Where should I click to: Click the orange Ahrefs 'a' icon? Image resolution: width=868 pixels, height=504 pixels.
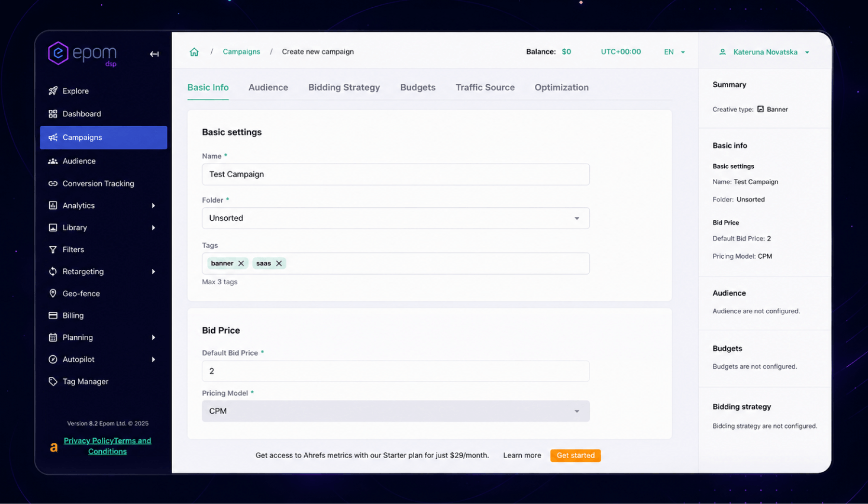pyautogui.click(x=54, y=447)
